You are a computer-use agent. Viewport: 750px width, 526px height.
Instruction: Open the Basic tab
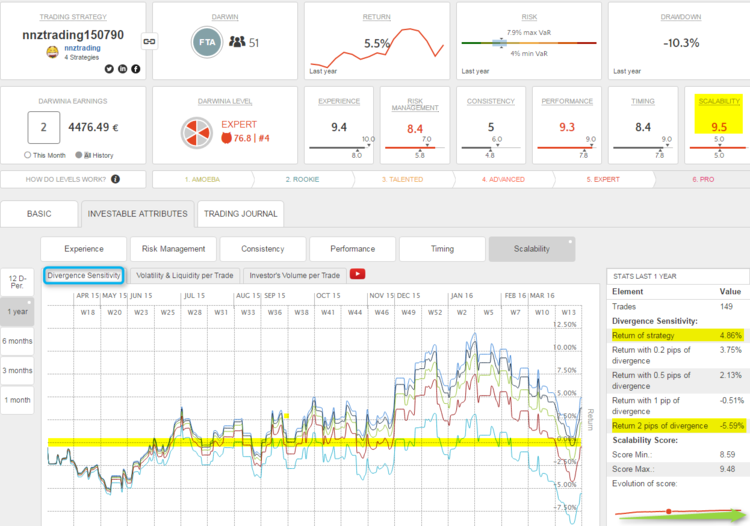[39, 214]
